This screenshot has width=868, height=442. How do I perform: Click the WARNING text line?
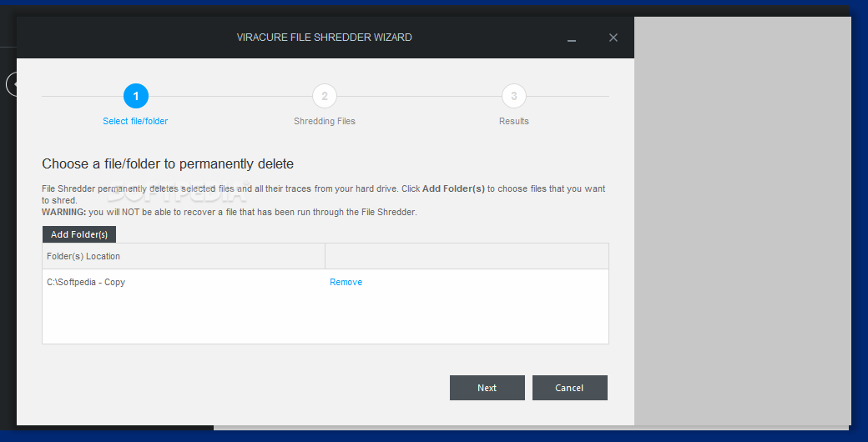coord(230,212)
